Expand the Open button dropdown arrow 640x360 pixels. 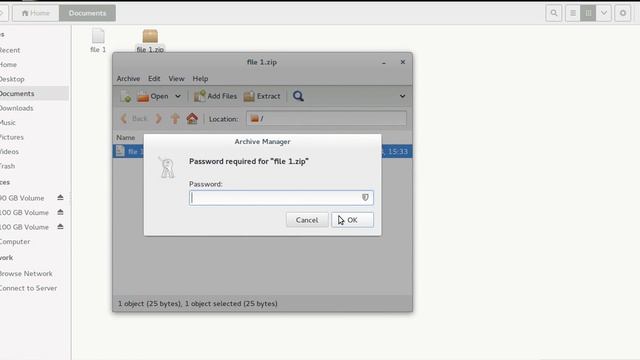pyautogui.click(x=178, y=96)
